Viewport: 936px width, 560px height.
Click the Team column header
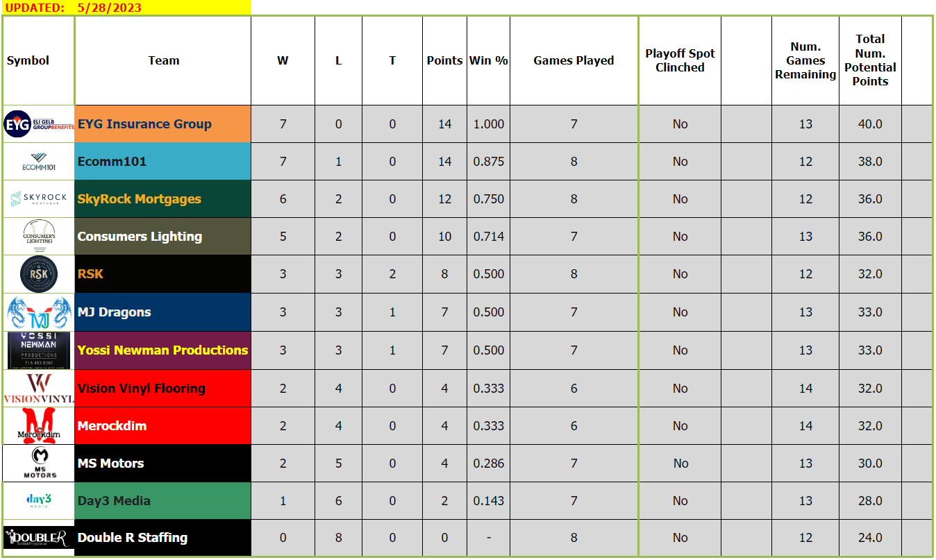pyautogui.click(x=164, y=60)
